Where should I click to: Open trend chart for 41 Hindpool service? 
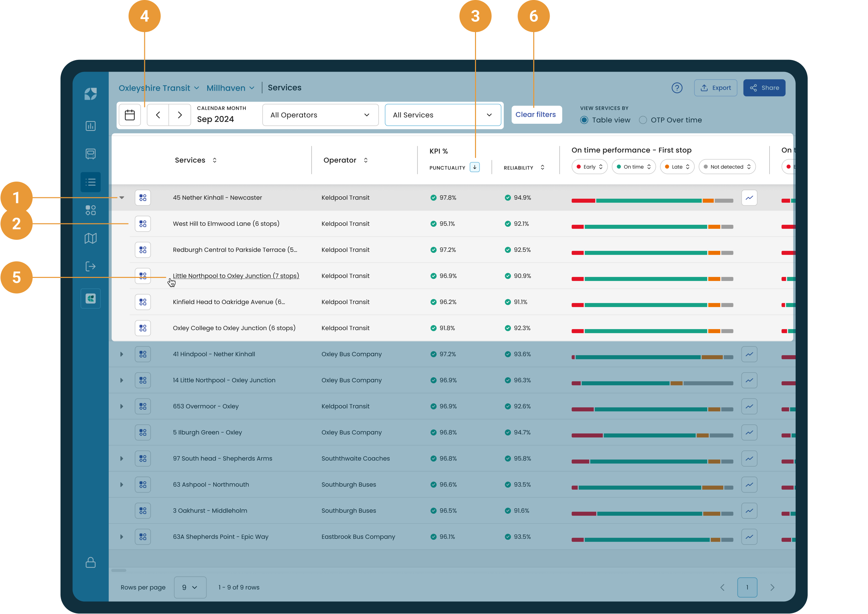(749, 354)
